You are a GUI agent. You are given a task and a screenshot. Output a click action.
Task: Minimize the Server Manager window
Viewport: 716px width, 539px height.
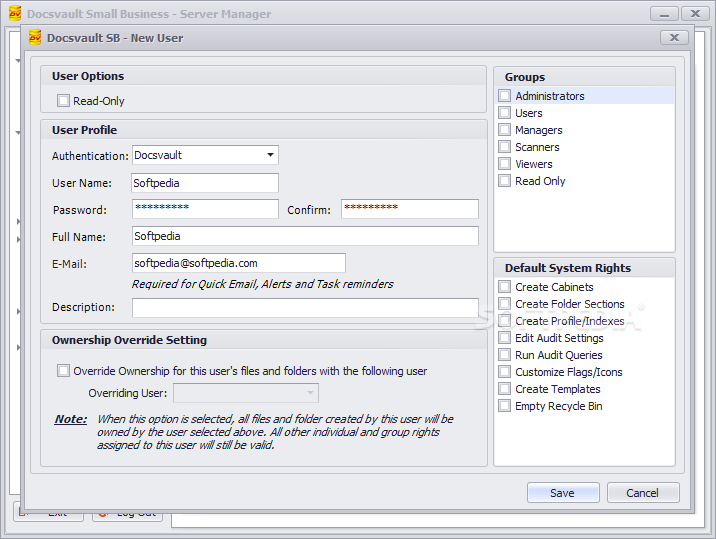[x=664, y=14]
